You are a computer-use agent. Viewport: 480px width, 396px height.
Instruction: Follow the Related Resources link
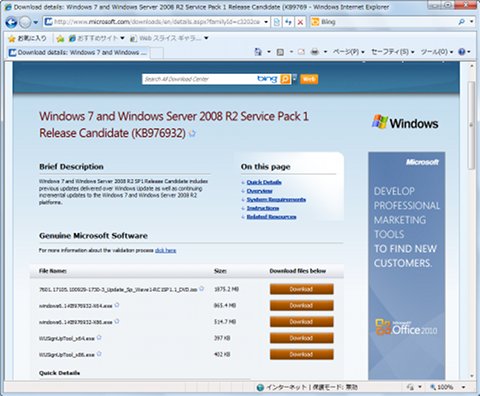(x=271, y=217)
